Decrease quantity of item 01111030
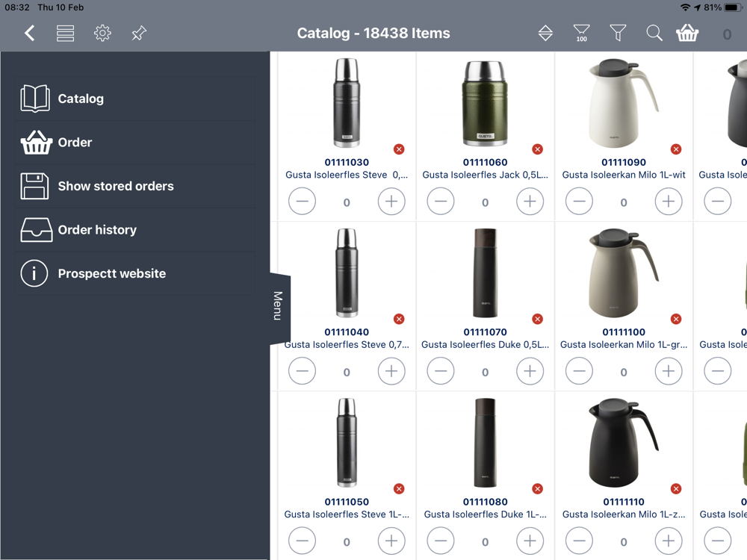 point(302,202)
